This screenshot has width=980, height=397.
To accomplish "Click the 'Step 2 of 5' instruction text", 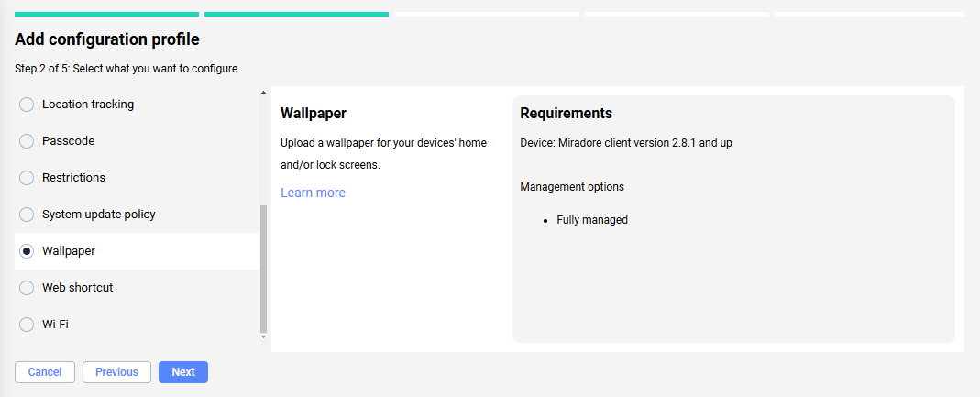I will 127,69.
